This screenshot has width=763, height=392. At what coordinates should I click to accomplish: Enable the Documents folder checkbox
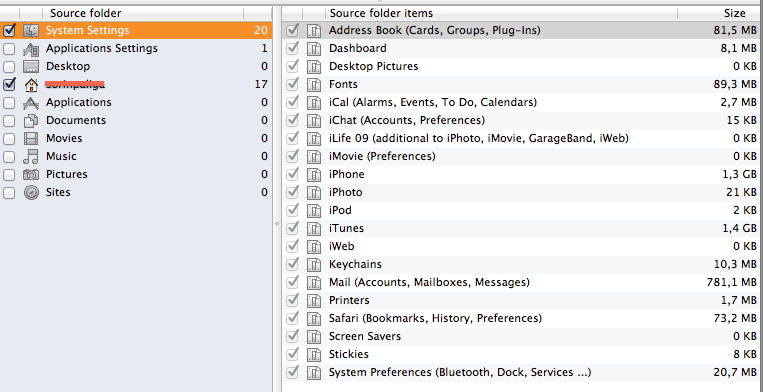click(9, 121)
